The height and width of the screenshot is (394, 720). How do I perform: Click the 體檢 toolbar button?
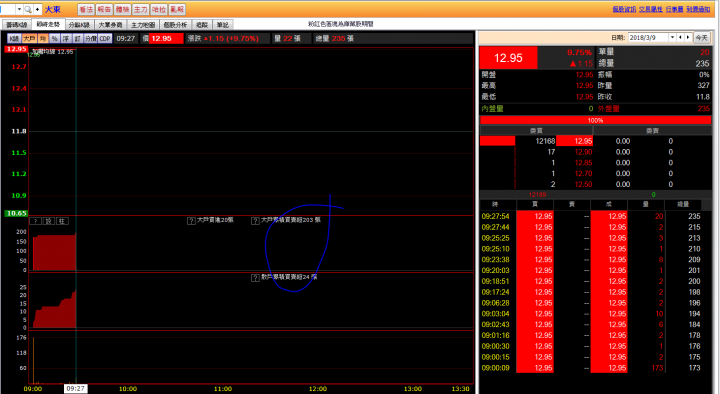[123, 9]
